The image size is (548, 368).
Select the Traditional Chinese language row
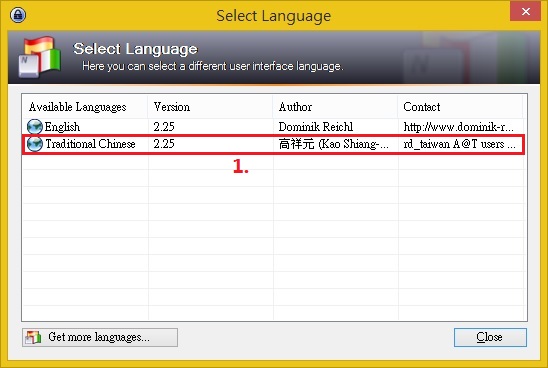coord(273,144)
